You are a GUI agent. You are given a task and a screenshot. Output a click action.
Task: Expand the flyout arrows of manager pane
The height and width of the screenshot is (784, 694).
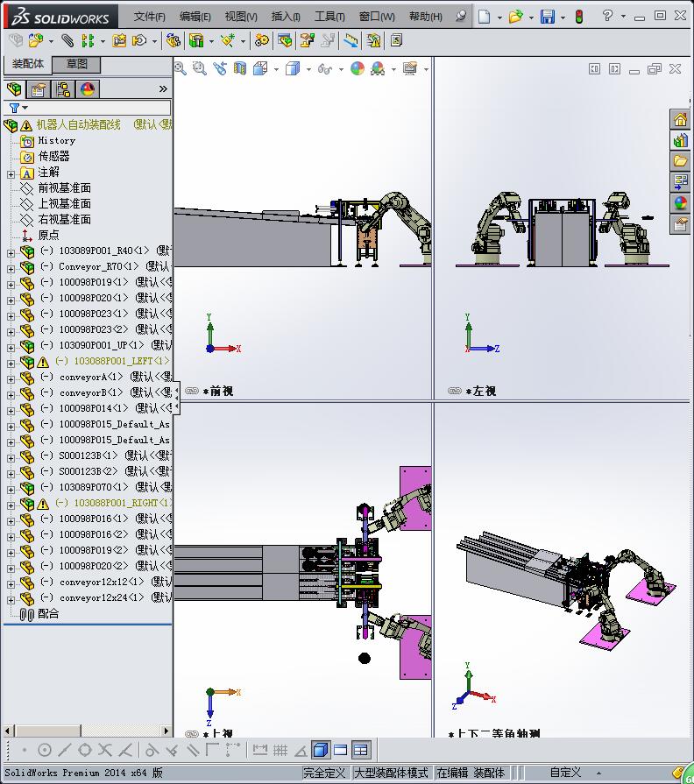click(163, 89)
